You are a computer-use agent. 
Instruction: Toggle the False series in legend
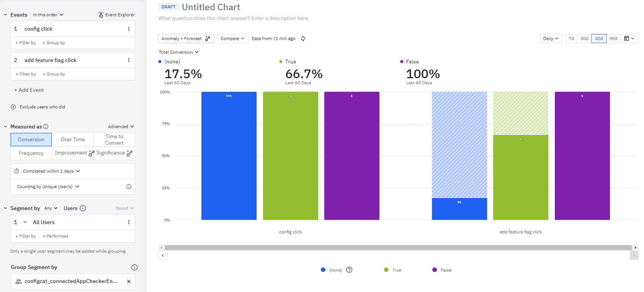442,270
